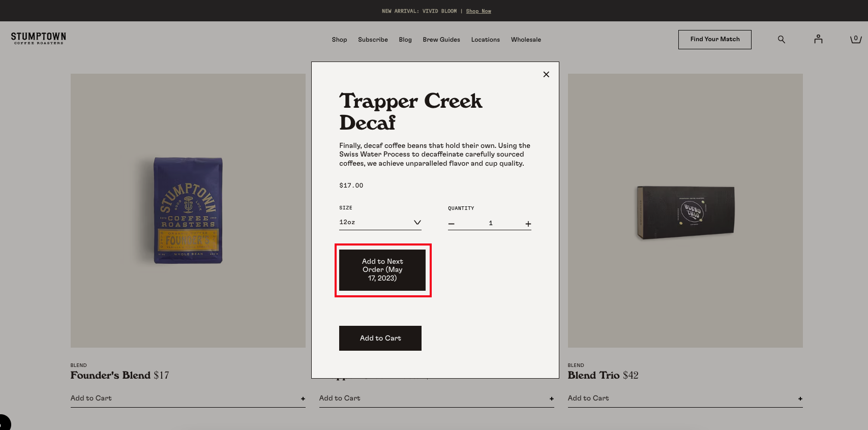The height and width of the screenshot is (430, 868).
Task: Open Brew Guides in navigation
Action: (441, 40)
